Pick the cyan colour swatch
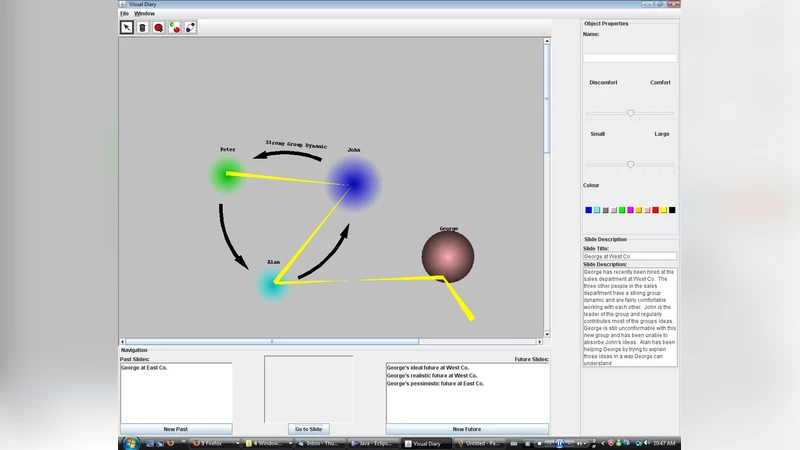Viewport: 800px width, 450px height. pyautogui.click(x=597, y=210)
